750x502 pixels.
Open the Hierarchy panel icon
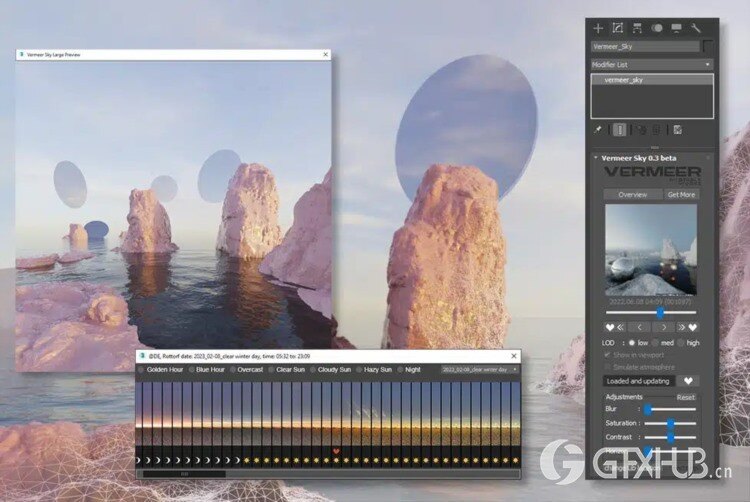pyautogui.click(x=636, y=28)
